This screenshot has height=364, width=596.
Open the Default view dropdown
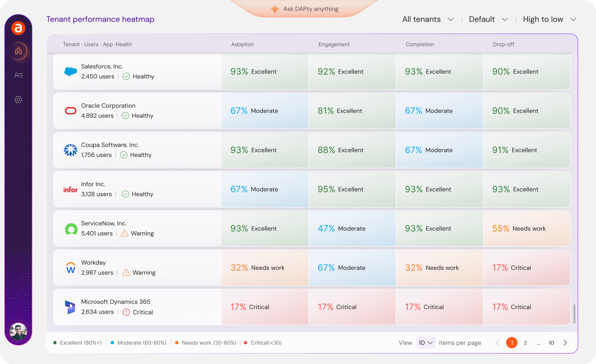(x=488, y=19)
